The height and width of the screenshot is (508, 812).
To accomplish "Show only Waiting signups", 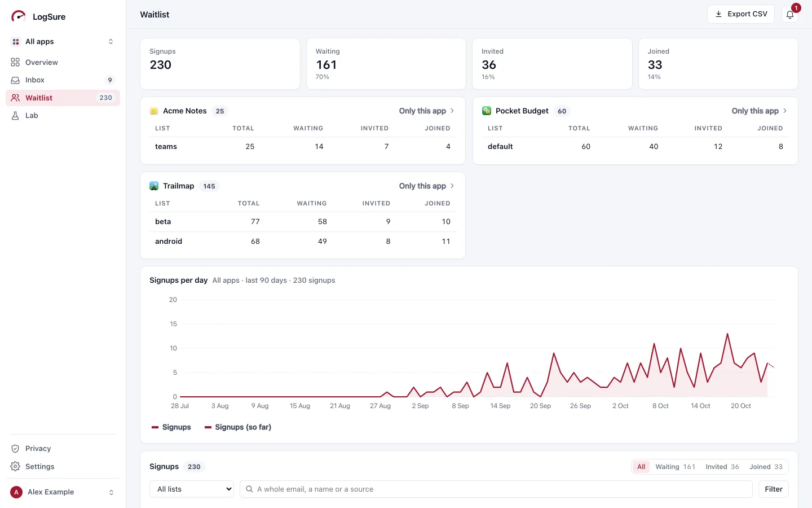I will tap(675, 467).
